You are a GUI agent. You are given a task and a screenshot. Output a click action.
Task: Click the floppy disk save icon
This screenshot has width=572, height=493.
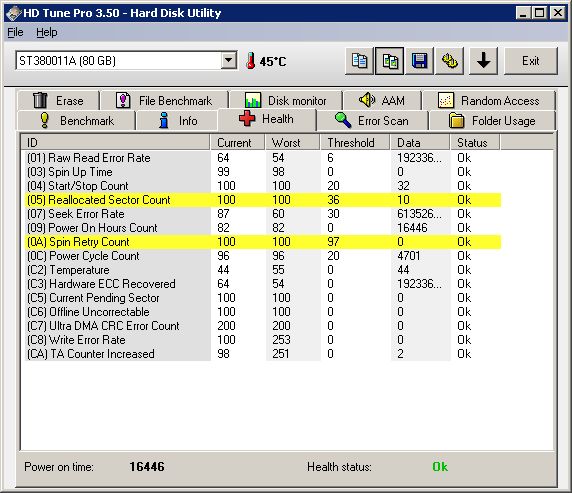pos(420,61)
